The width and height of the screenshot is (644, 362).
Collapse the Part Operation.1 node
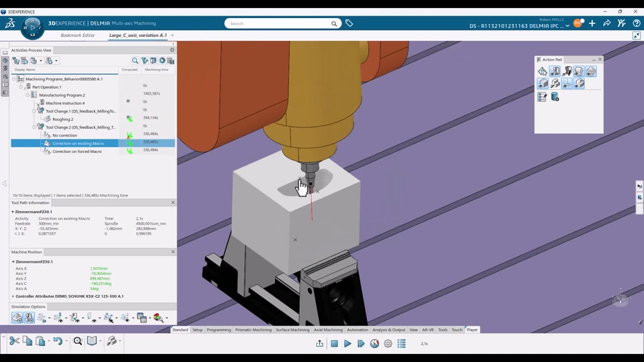coord(21,87)
